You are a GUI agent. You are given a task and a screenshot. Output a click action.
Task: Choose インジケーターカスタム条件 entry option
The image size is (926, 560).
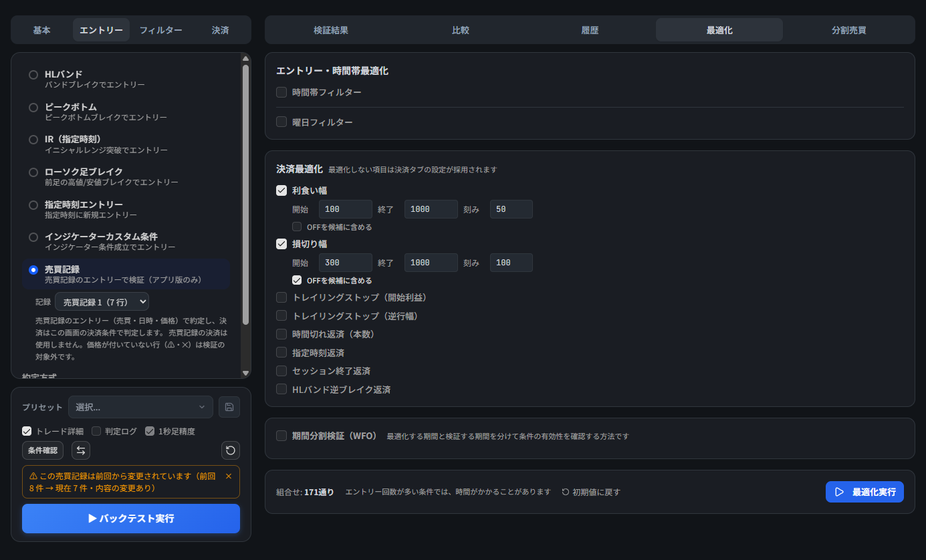coord(33,237)
